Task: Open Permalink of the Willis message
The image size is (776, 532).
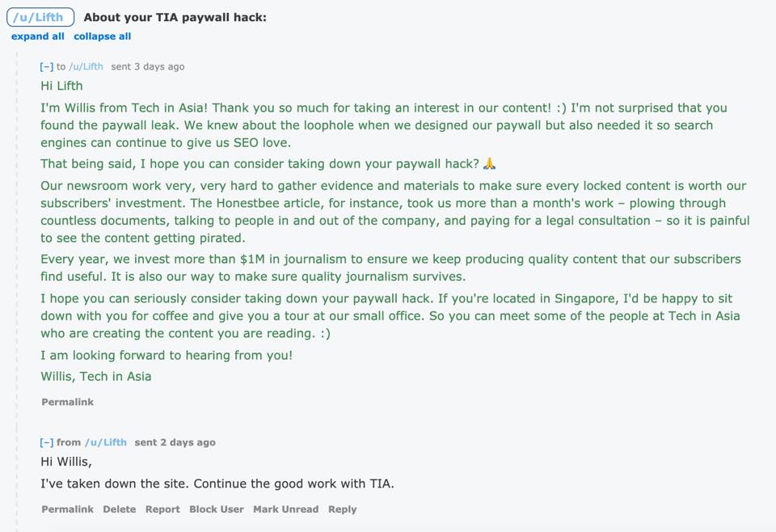Action: pyautogui.click(x=67, y=402)
